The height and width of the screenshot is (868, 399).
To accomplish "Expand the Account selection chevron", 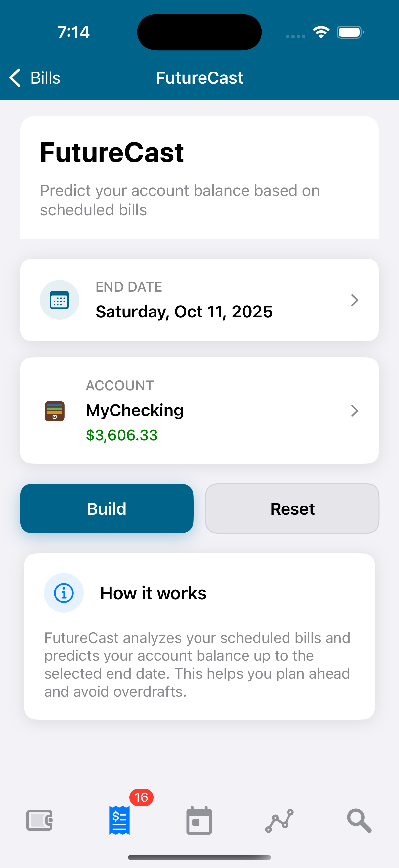I will [x=354, y=411].
